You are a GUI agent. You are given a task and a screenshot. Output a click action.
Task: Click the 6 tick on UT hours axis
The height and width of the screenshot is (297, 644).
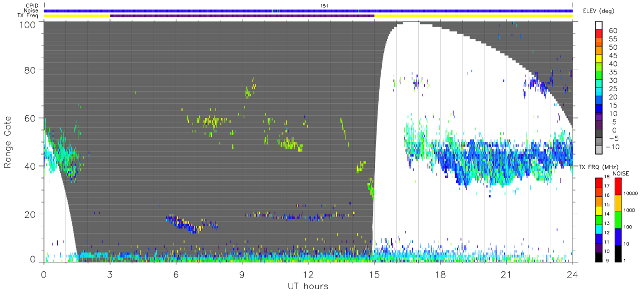point(176,274)
